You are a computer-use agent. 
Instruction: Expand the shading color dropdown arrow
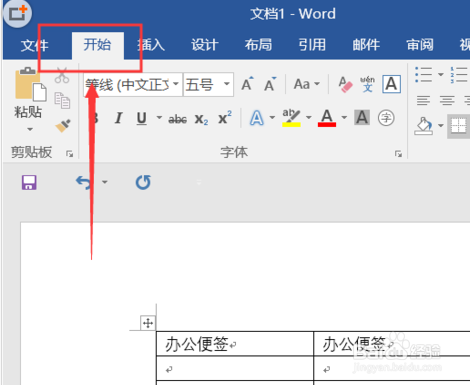click(440, 126)
